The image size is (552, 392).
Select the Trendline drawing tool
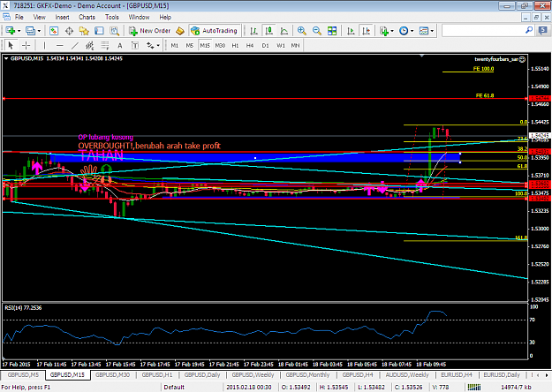click(x=75, y=45)
